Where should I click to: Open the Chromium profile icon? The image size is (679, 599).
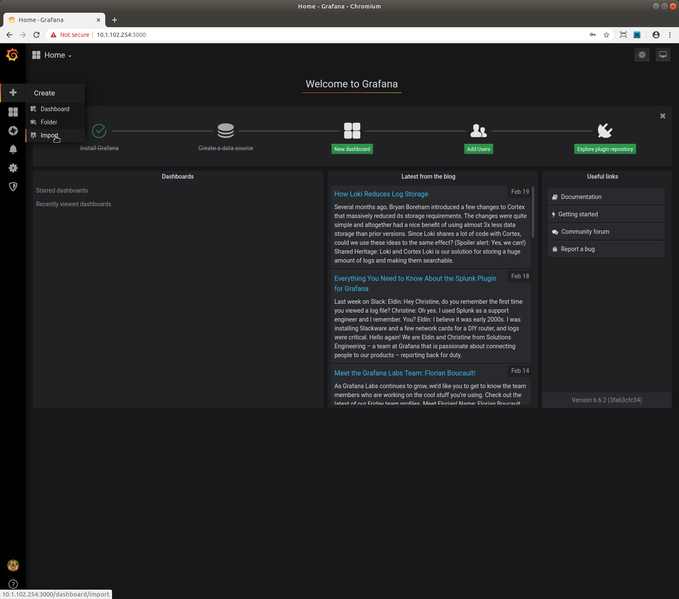(x=656, y=35)
